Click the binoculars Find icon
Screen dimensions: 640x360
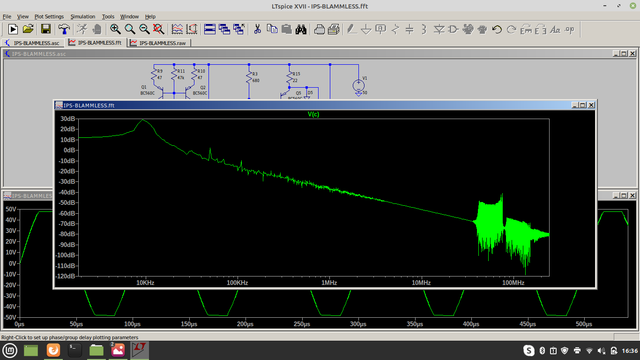tap(301, 29)
